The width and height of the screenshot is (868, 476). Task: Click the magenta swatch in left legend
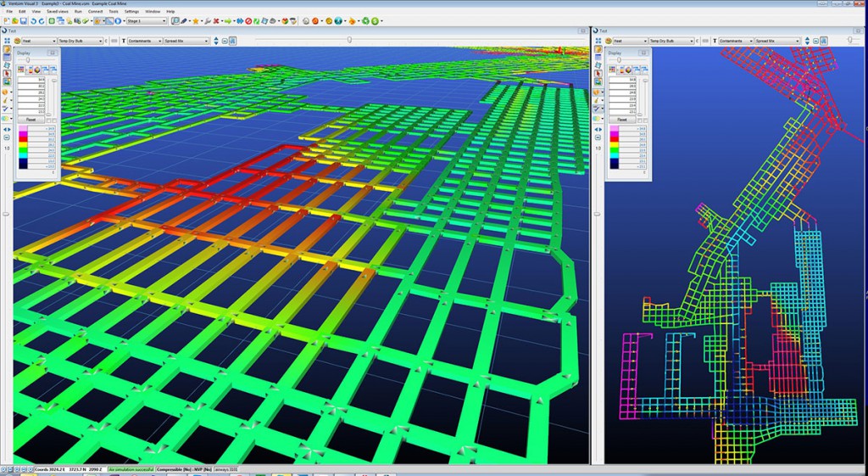23,133
